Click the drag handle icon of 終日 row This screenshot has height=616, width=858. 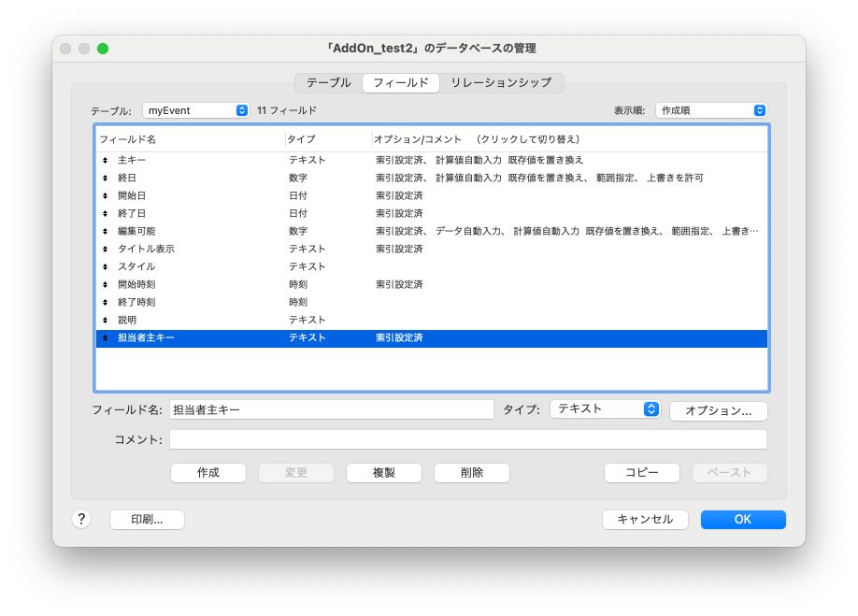tap(105, 178)
